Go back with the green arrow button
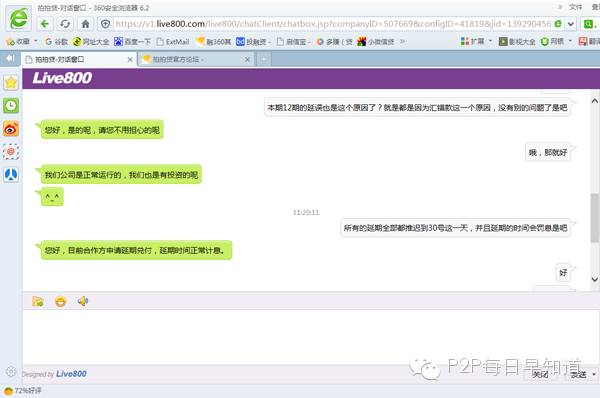The height and width of the screenshot is (398, 600). (x=45, y=24)
